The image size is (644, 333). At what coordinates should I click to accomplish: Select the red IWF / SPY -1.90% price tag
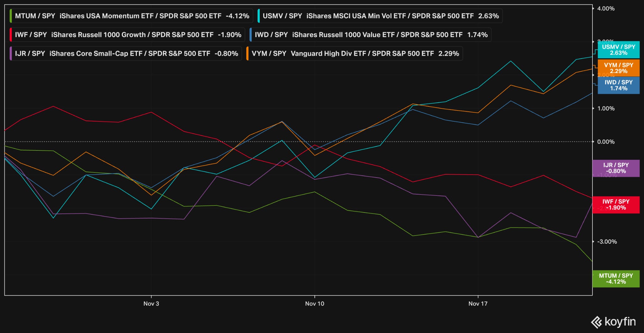point(616,205)
